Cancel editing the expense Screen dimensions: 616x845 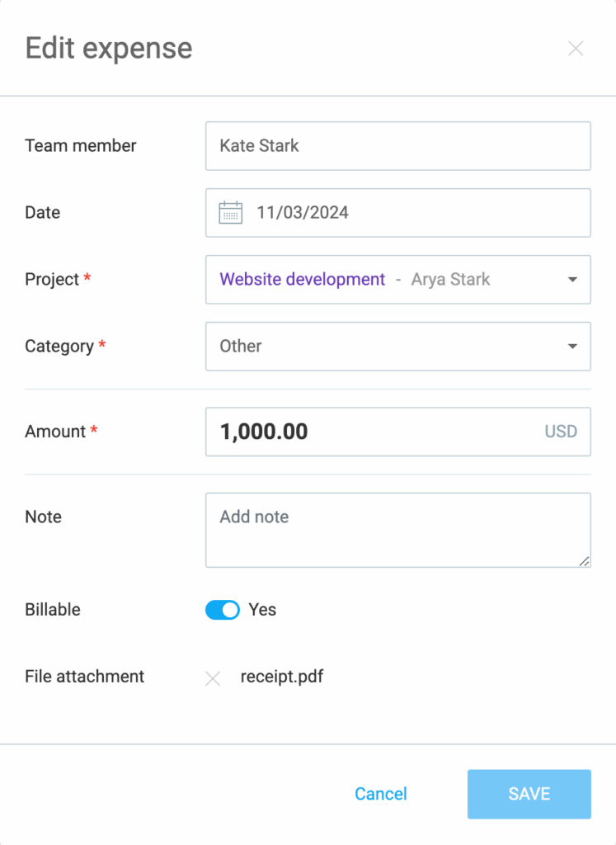(381, 794)
